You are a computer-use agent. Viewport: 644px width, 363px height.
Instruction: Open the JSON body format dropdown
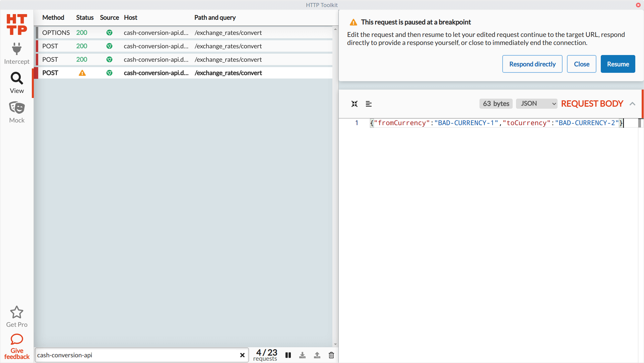[x=536, y=104]
